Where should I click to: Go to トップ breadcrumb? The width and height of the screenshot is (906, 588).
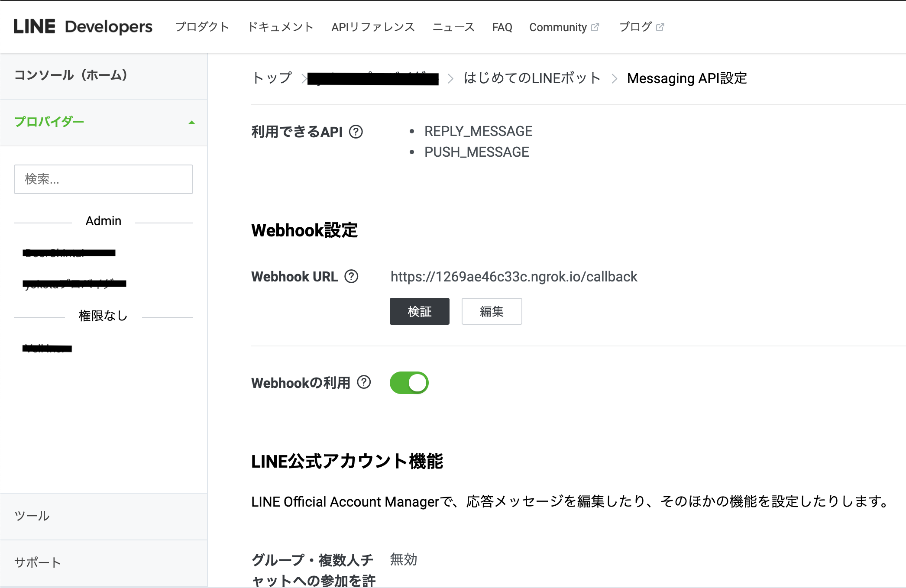[x=272, y=78]
